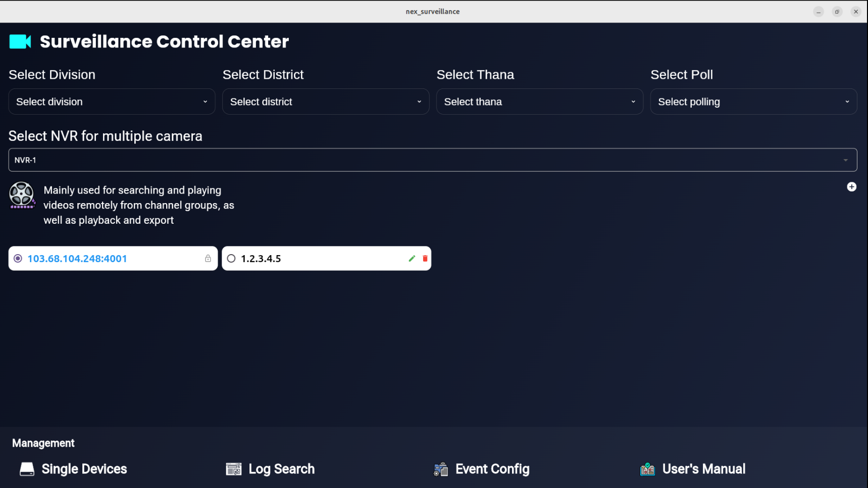Open the Select division dropdown
Screen dimensions: 868x488
pos(112,102)
